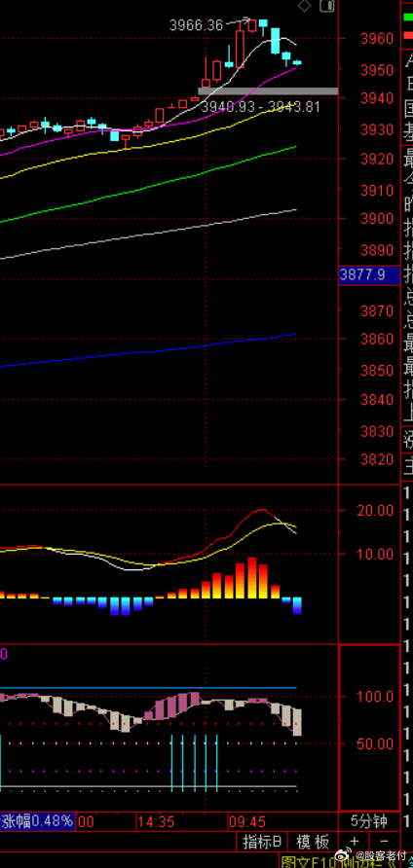Click the red color block in side panel

pos(407,36)
